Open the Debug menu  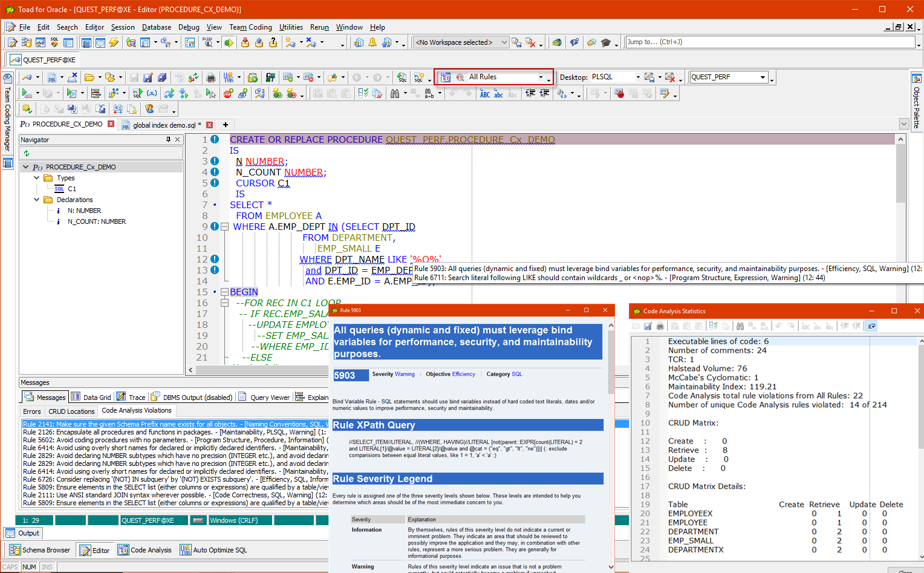pos(189,27)
